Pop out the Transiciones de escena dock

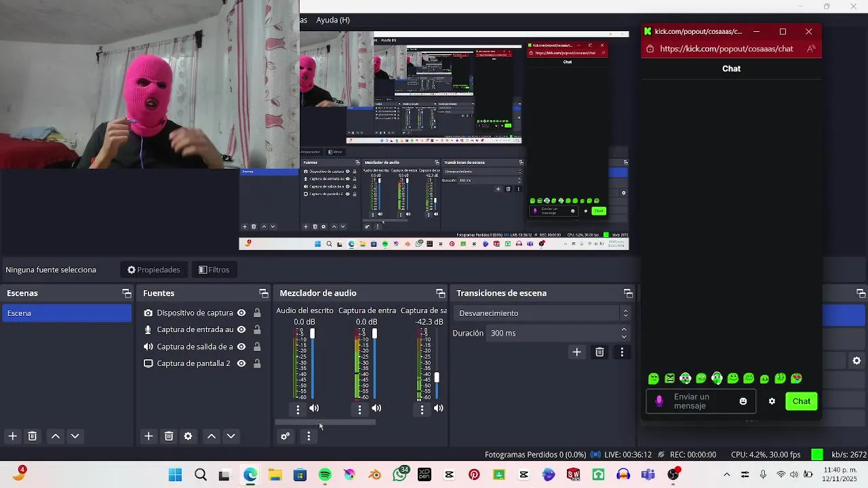[629, 293]
